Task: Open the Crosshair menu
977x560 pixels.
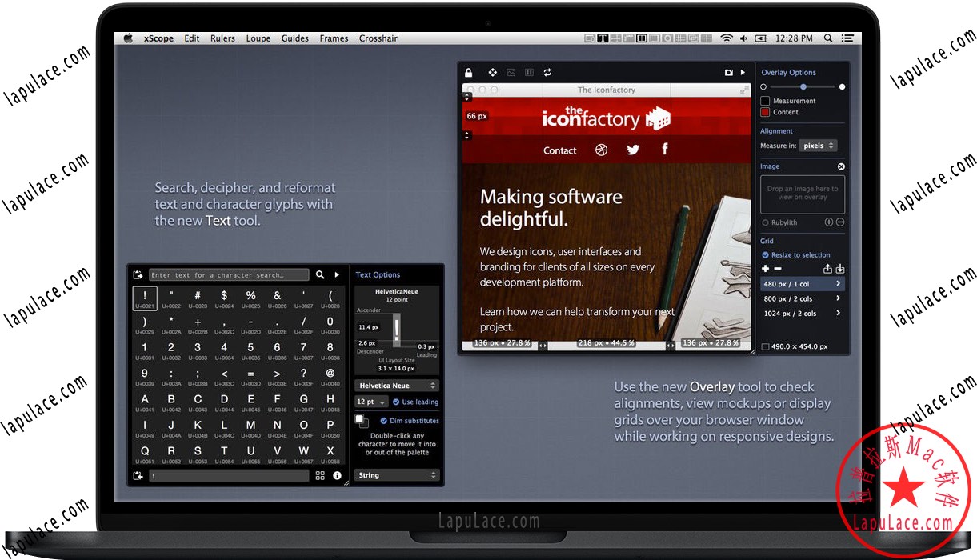Action: (378, 38)
